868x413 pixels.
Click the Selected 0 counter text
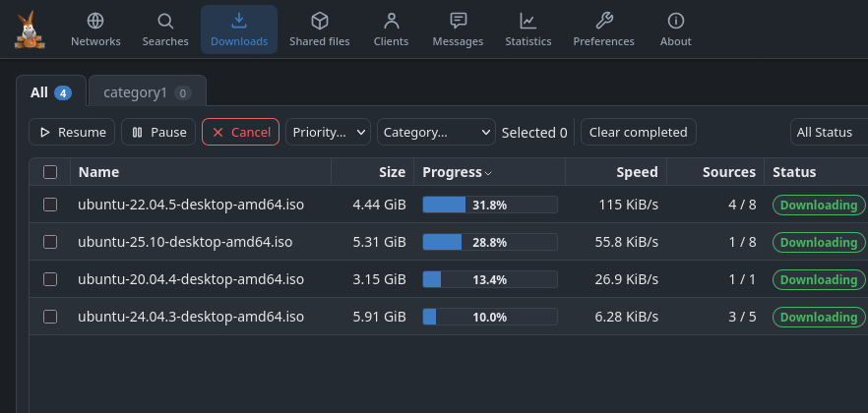(x=534, y=133)
